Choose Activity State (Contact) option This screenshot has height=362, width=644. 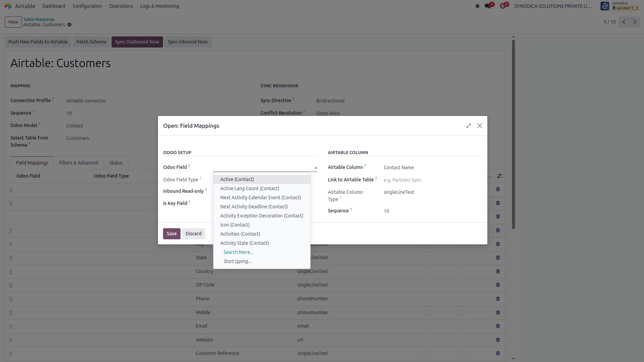coord(245,243)
